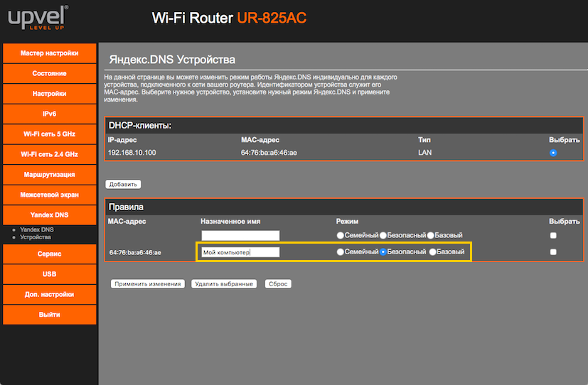The width and height of the screenshot is (588, 385).
Task: Click the empty Назначенное имя field
Action: tap(240, 235)
